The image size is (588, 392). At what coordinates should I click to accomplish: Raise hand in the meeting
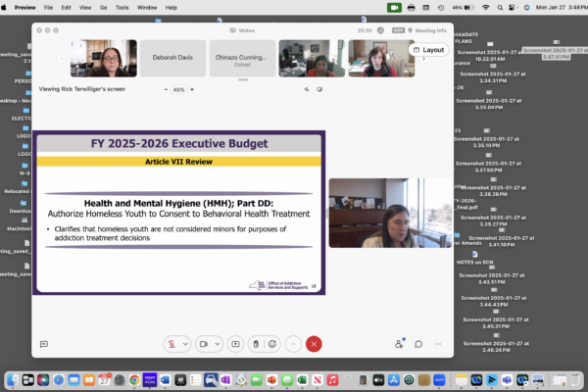click(x=255, y=344)
